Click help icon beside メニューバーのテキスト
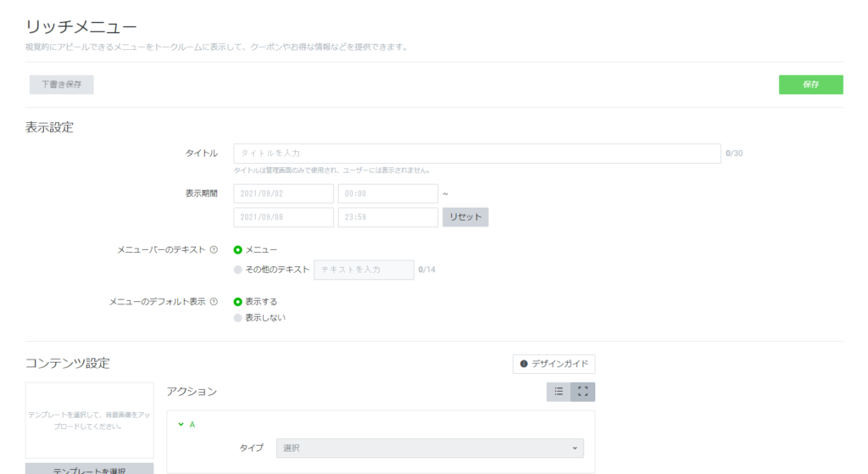The width and height of the screenshot is (868, 474). 214,250
